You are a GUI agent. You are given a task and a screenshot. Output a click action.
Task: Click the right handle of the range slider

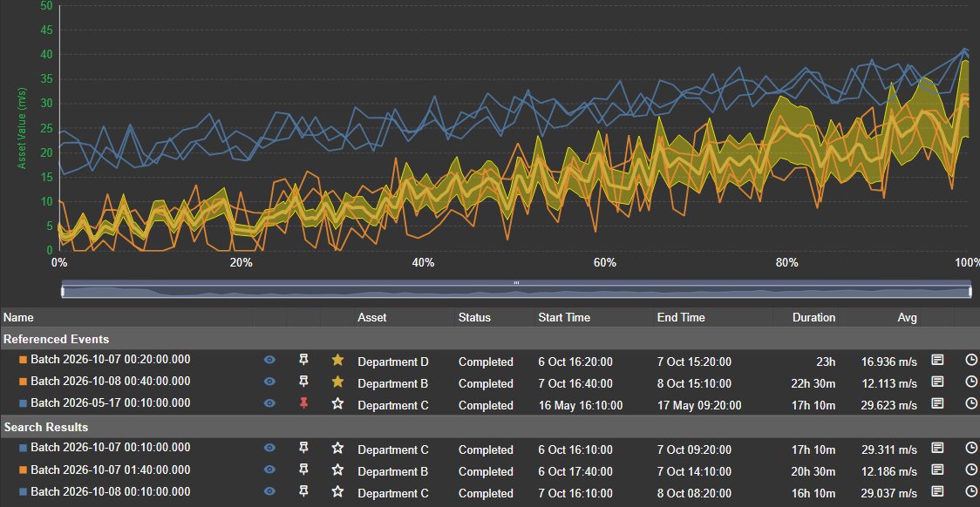pos(970,292)
